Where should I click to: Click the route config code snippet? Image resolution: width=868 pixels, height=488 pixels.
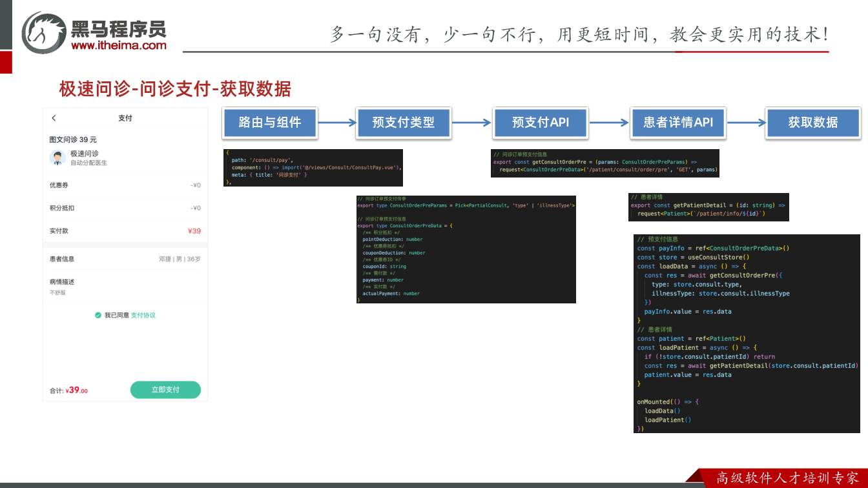313,168
